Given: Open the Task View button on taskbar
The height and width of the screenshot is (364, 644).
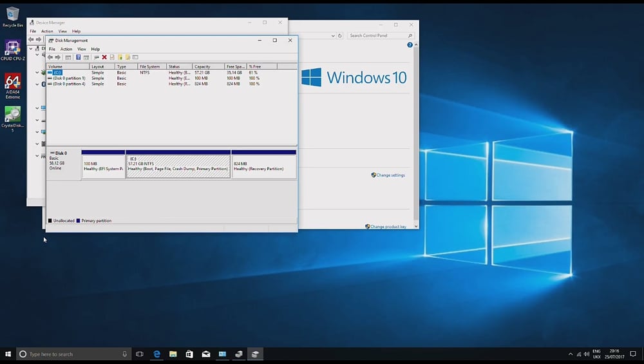Looking at the screenshot, I should click(140, 354).
